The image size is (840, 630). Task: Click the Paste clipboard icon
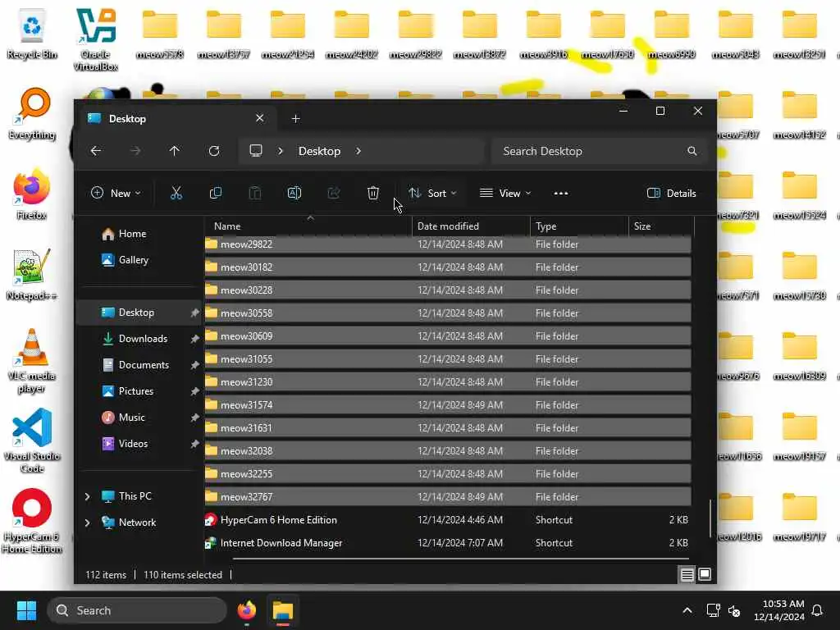tap(255, 194)
